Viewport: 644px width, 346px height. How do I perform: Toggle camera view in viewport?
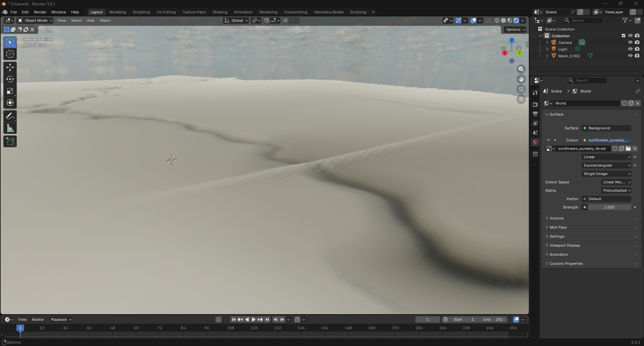point(521,89)
